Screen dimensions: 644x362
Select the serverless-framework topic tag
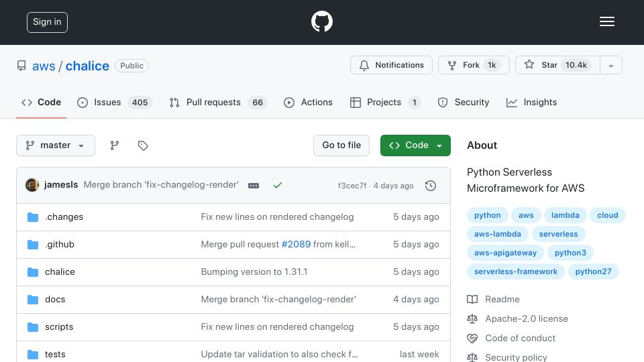(515, 271)
